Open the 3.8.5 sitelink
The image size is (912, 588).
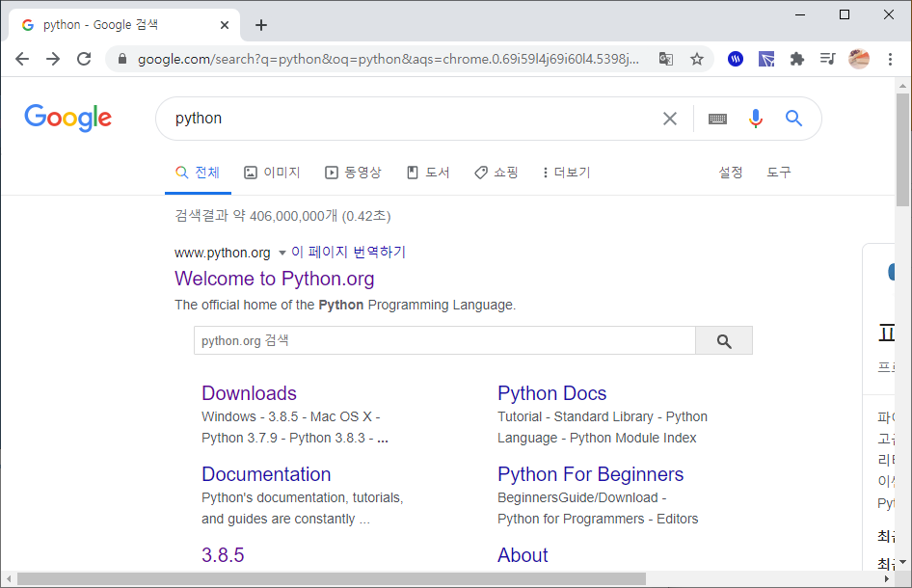tap(223, 555)
